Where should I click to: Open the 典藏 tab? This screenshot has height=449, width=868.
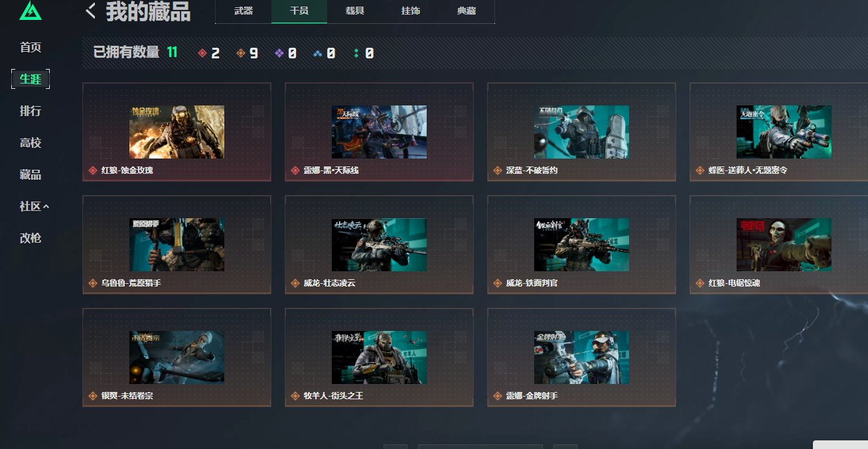(x=467, y=11)
